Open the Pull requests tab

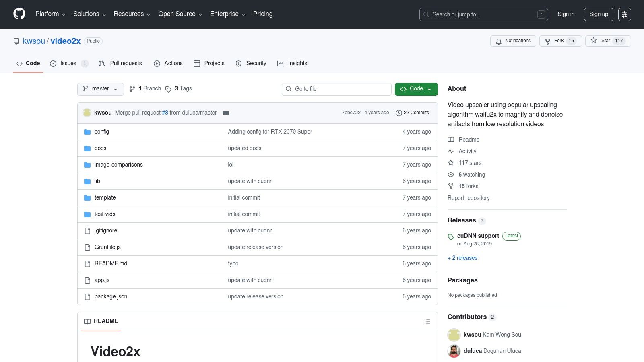(x=120, y=63)
